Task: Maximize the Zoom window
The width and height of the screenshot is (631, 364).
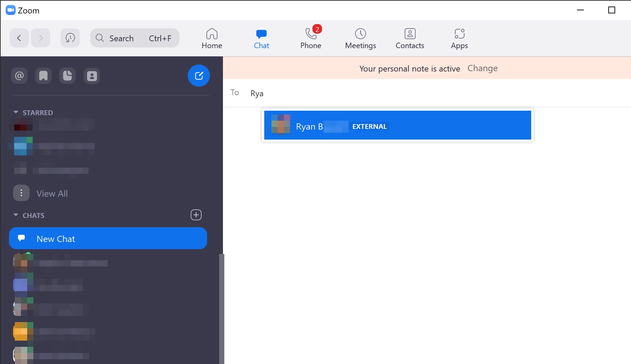Action: (x=612, y=10)
